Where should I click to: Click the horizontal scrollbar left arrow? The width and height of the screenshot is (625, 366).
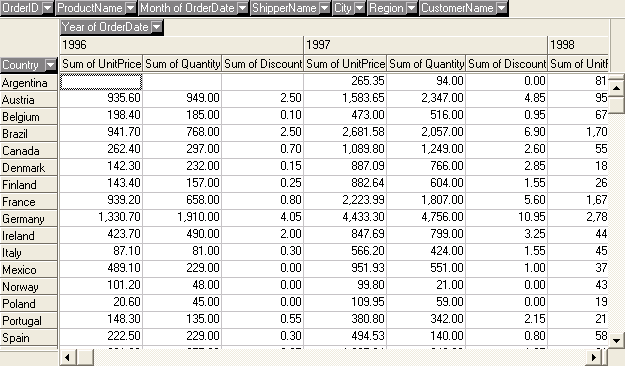tap(67, 357)
